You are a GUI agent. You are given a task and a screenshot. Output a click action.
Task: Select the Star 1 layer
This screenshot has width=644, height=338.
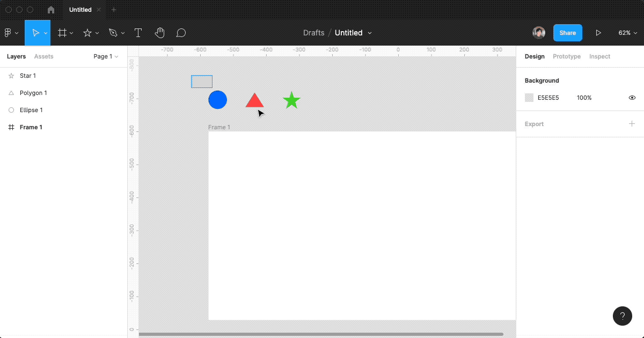tap(28, 76)
